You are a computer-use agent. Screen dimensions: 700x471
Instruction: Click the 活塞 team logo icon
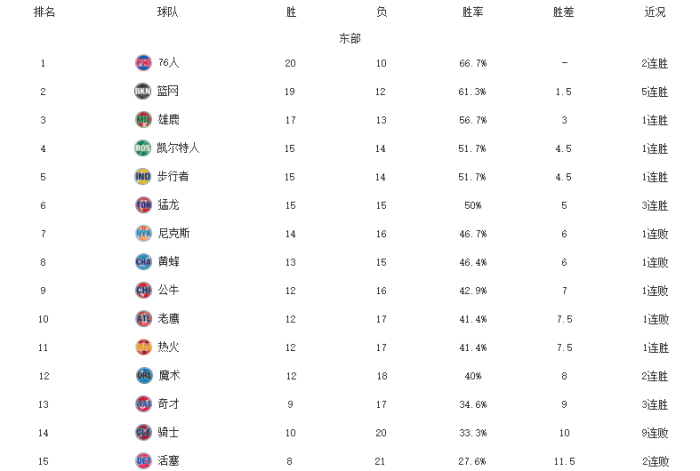pos(143,460)
